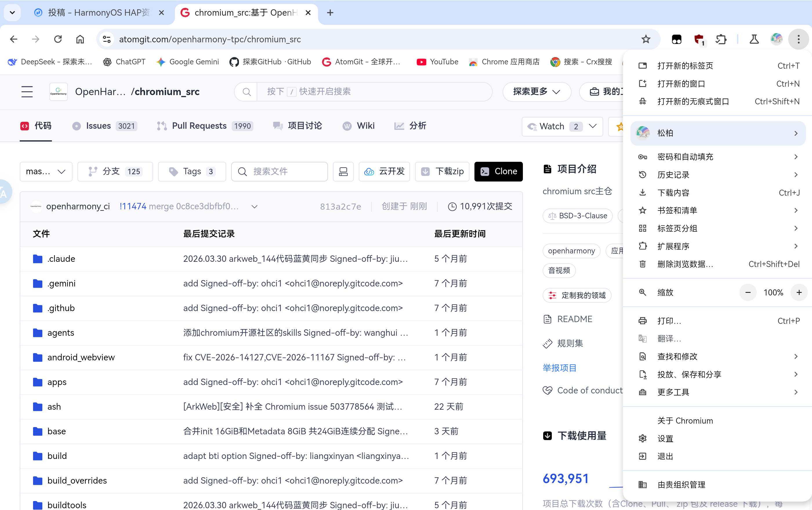Click the profile avatar in the toolbar

[x=776, y=39]
